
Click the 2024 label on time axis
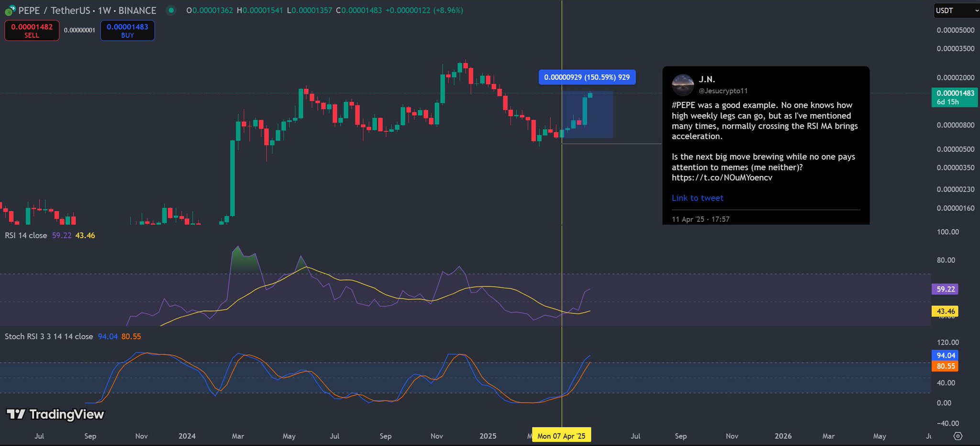coord(187,436)
